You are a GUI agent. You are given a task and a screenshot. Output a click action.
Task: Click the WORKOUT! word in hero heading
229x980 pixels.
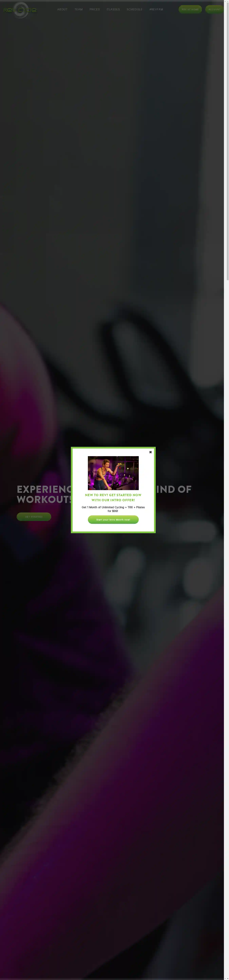[x=44, y=500]
